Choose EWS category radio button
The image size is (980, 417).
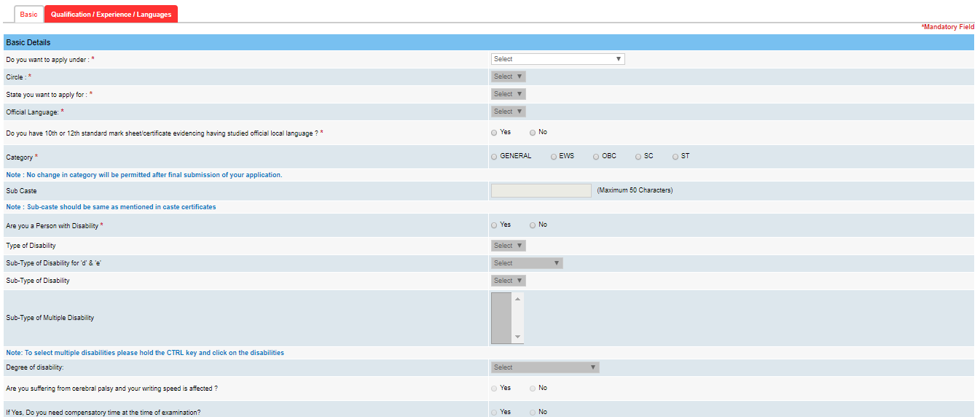coord(554,157)
